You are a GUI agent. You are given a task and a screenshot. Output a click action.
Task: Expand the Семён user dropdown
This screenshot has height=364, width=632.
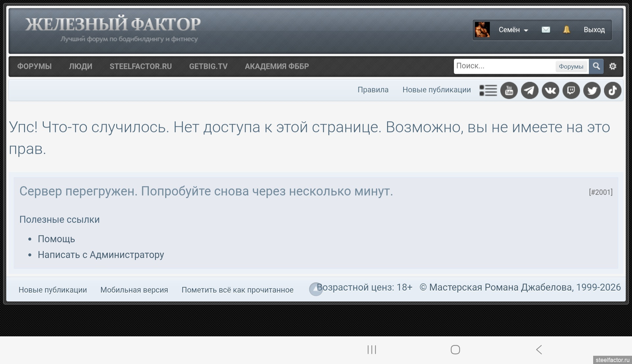pyautogui.click(x=513, y=30)
